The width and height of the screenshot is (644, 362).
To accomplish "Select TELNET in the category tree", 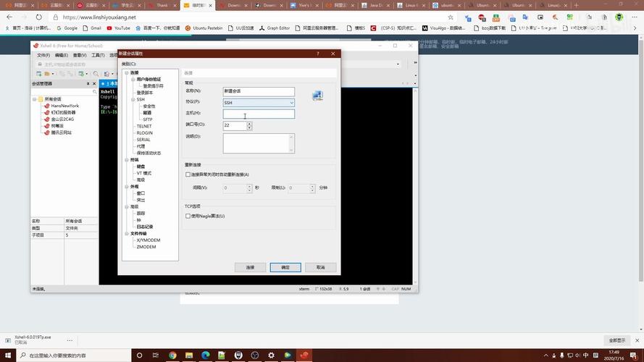I will (144, 126).
